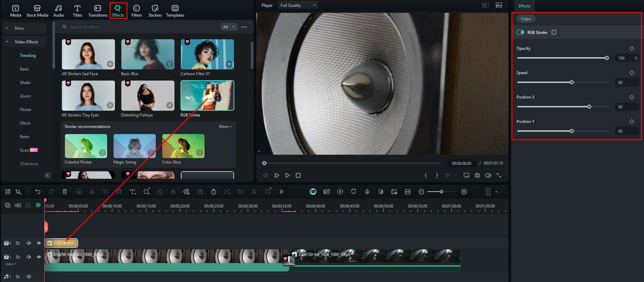Open the All filter dropdown
This screenshot has height=282, width=644.
(x=229, y=27)
